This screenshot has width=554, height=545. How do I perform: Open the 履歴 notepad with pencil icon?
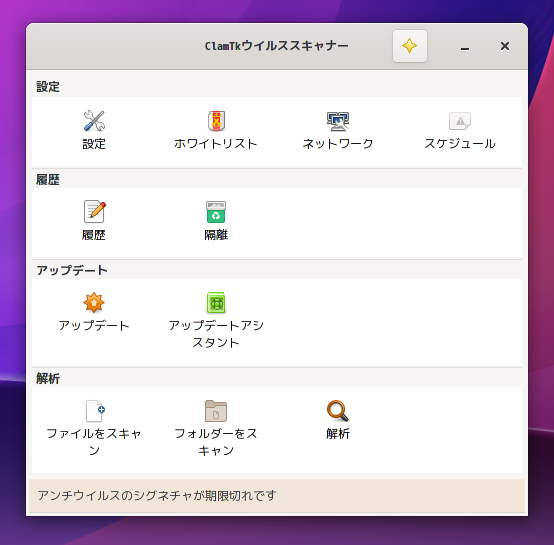(x=94, y=211)
